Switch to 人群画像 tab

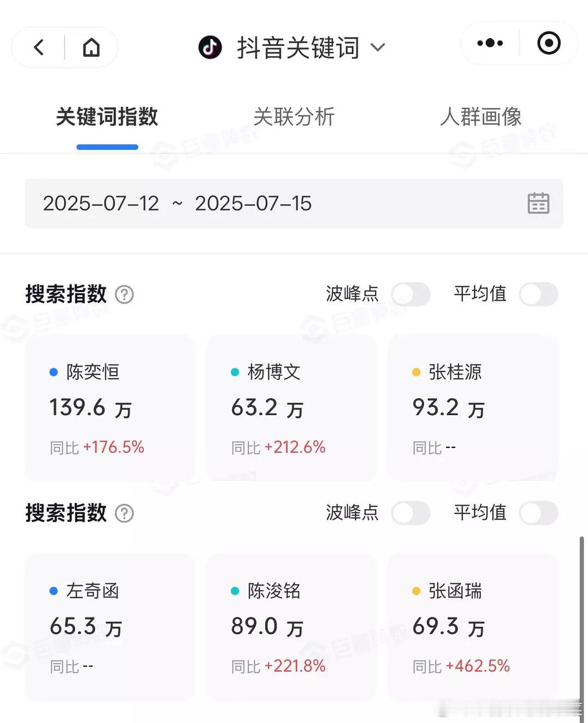[481, 117]
